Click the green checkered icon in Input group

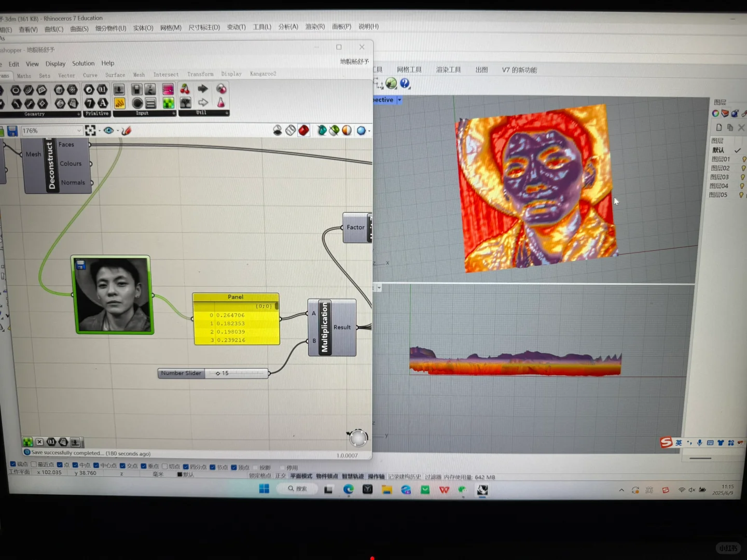tap(168, 103)
